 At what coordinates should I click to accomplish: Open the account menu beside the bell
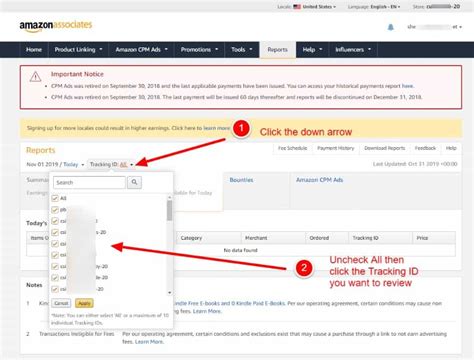click(x=434, y=27)
